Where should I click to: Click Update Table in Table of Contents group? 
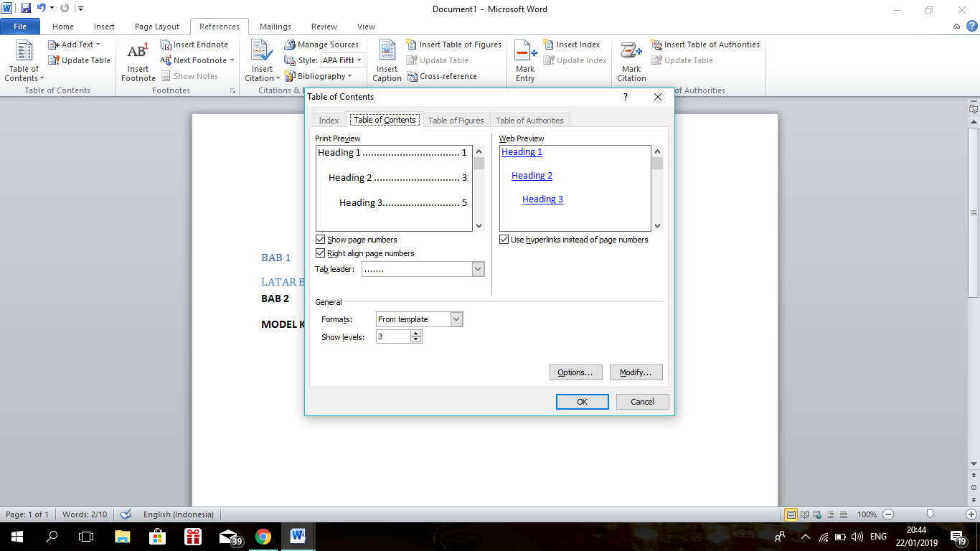point(79,60)
